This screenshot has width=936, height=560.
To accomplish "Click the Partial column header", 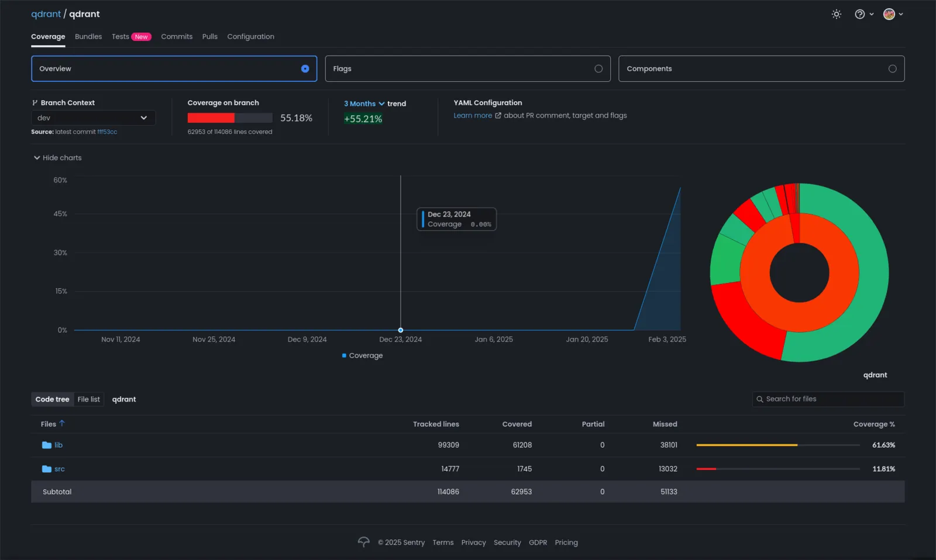I will [x=593, y=424].
